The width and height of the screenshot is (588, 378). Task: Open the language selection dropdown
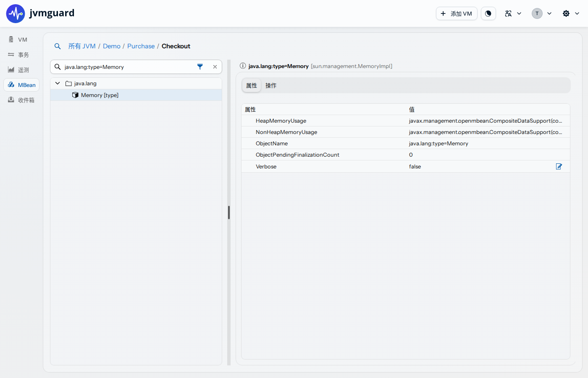tap(513, 13)
